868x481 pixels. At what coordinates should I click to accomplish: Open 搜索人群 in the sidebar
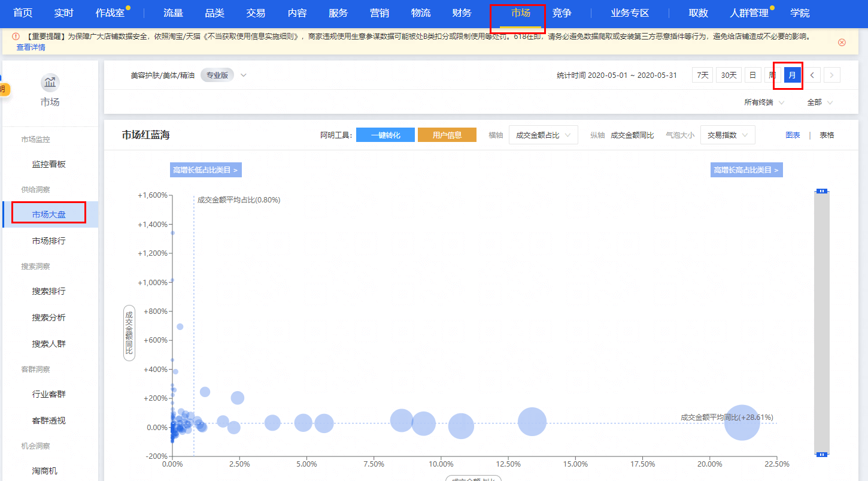click(x=49, y=344)
